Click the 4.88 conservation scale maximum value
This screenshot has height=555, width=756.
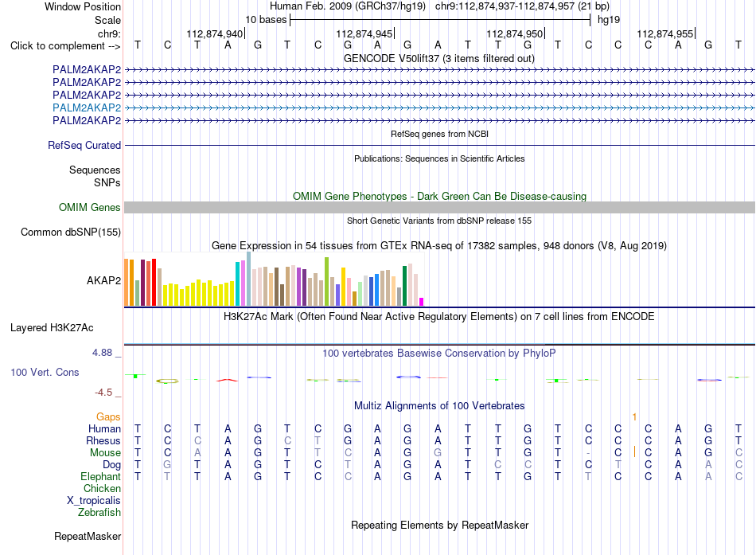pos(102,353)
